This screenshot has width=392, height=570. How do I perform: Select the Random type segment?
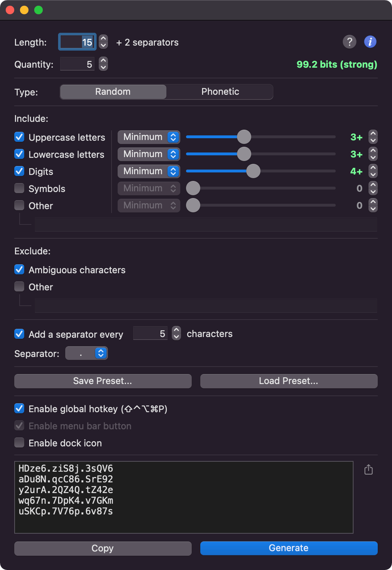coord(113,92)
